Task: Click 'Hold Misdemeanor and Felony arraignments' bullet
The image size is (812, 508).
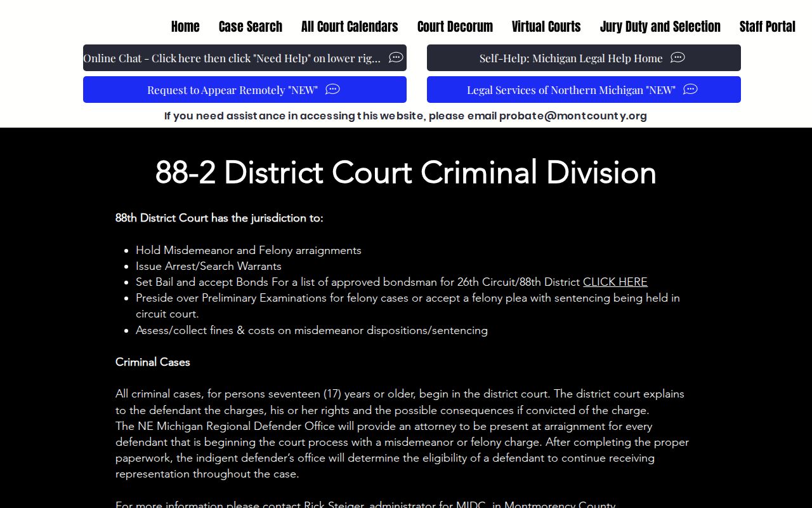Action: click(249, 250)
